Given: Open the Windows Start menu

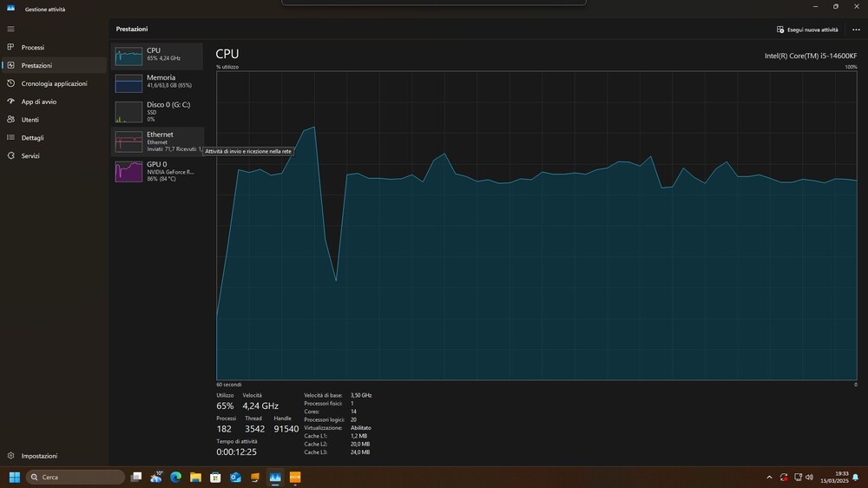Looking at the screenshot, I should click(15, 477).
